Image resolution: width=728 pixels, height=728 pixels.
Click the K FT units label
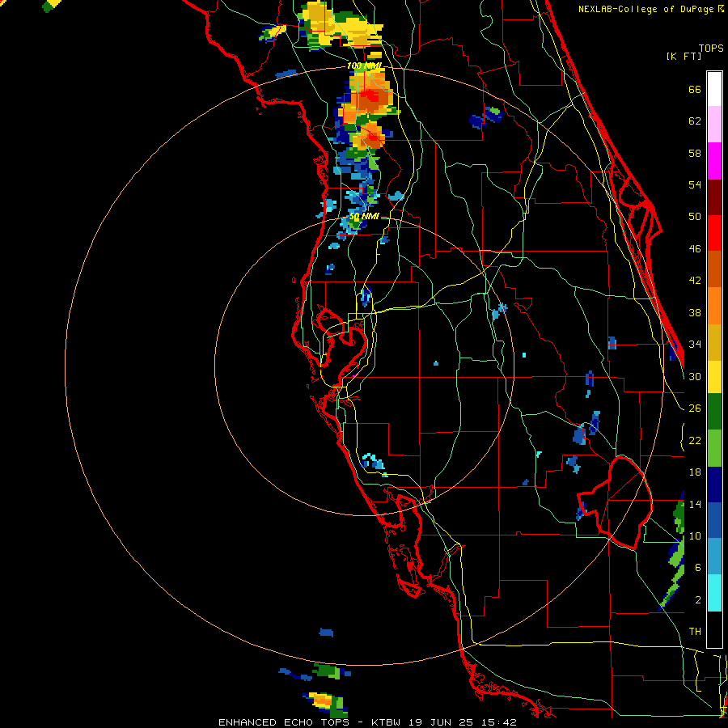point(684,56)
